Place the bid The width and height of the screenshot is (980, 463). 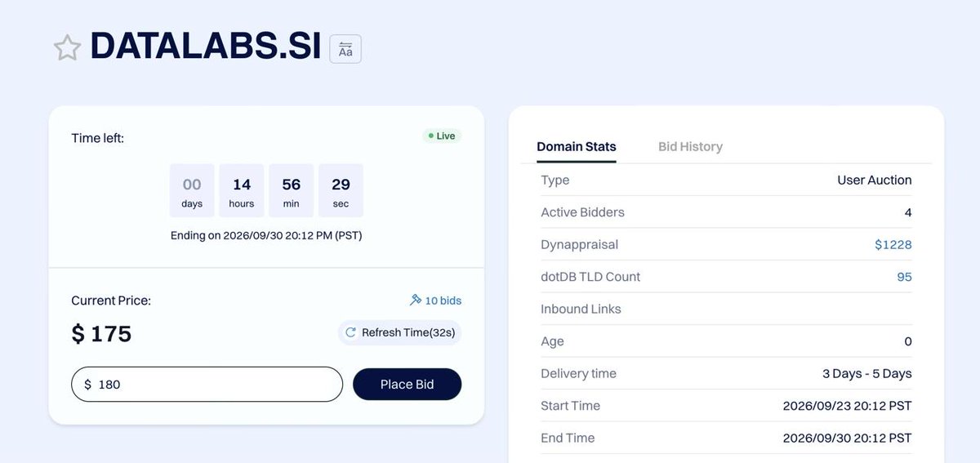(x=407, y=384)
